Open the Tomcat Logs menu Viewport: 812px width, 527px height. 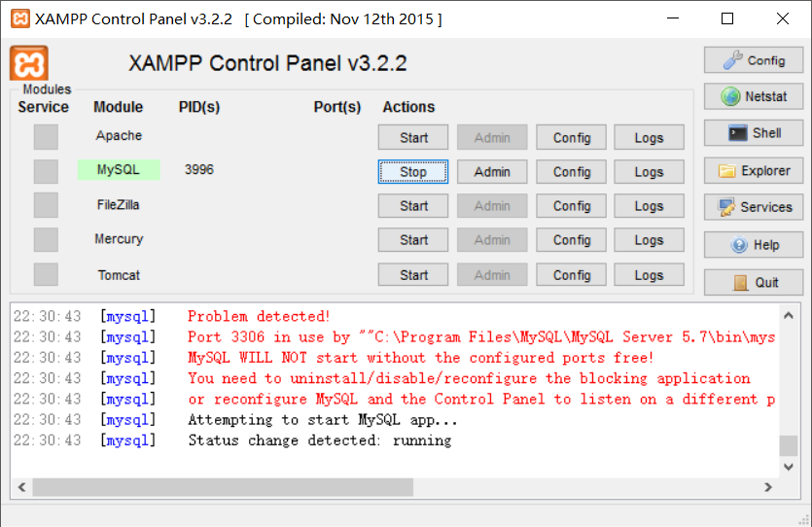point(649,275)
